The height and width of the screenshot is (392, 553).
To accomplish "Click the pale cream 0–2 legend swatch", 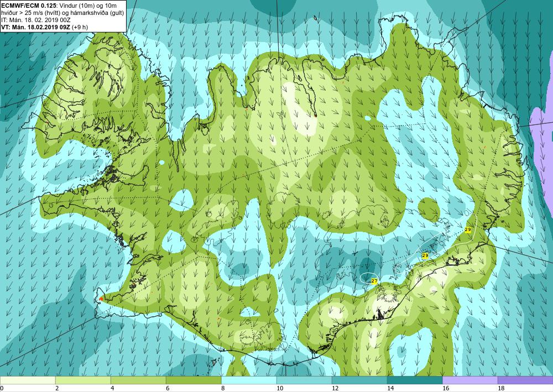I will [28, 380].
